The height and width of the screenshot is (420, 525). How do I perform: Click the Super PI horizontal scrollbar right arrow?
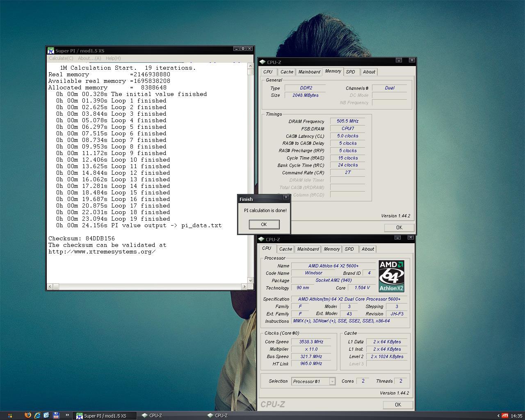point(244,287)
